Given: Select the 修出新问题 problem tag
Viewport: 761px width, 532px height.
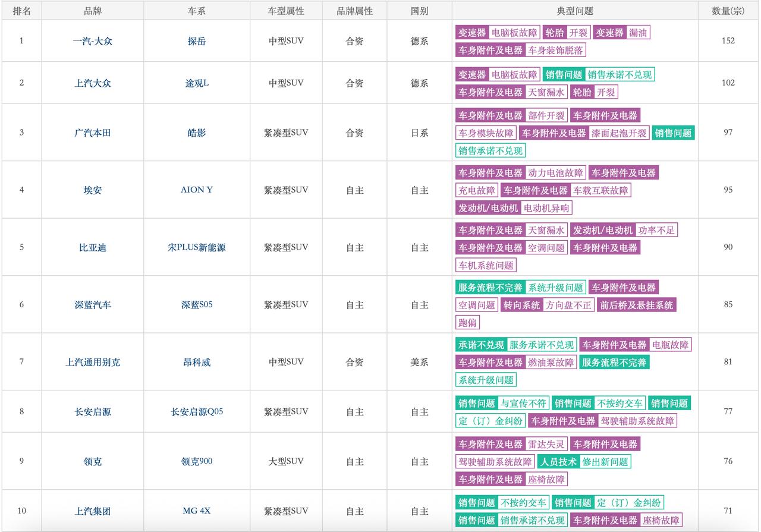Looking at the screenshot, I should click(605, 462).
